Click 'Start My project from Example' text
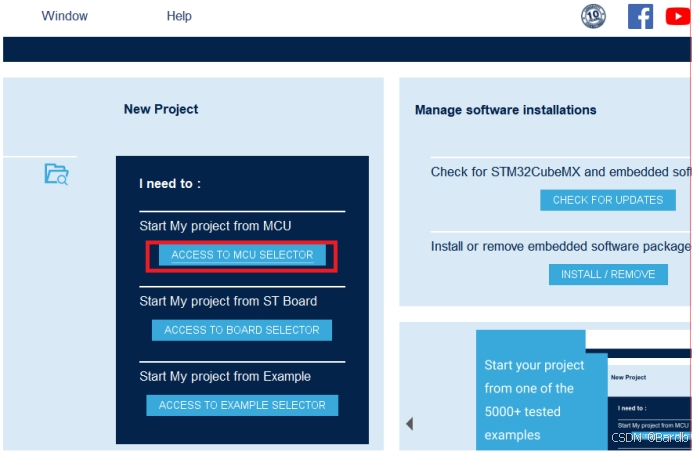The width and height of the screenshot is (697, 452). click(x=225, y=376)
